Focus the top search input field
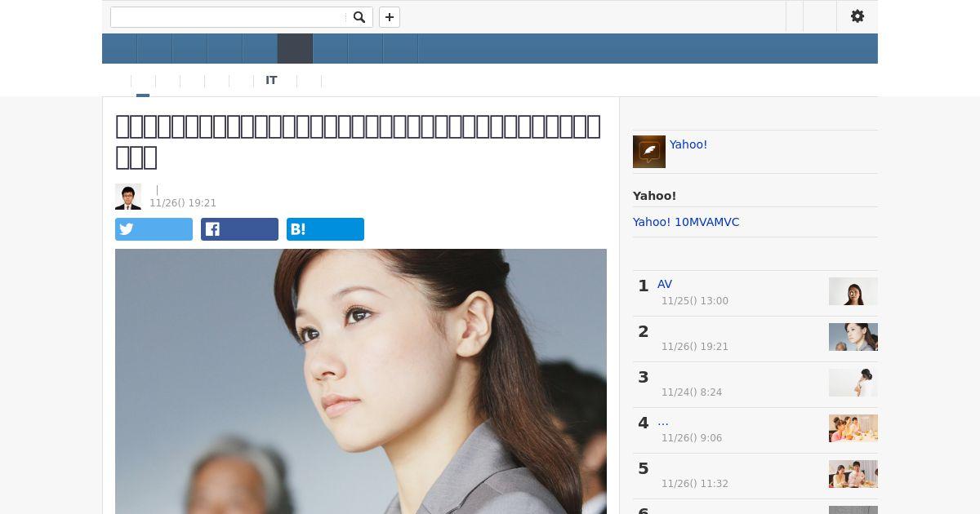Viewport: 980px width, 514px height. [229, 17]
